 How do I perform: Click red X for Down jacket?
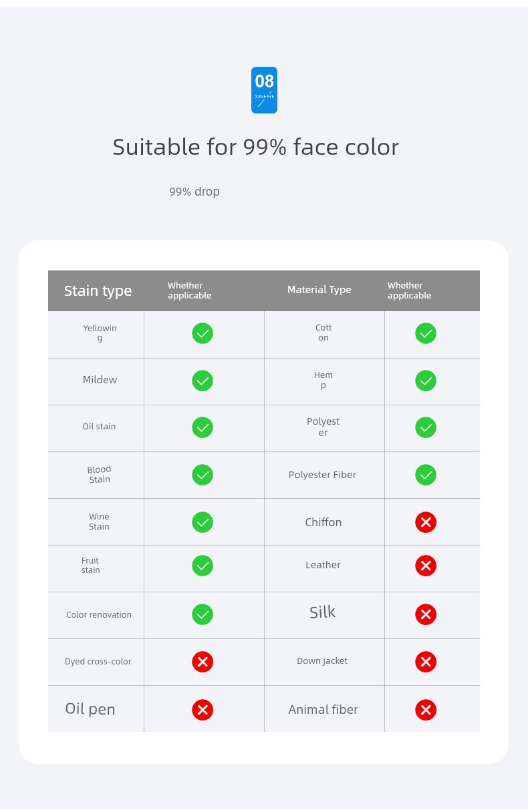pyautogui.click(x=426, y=662)
